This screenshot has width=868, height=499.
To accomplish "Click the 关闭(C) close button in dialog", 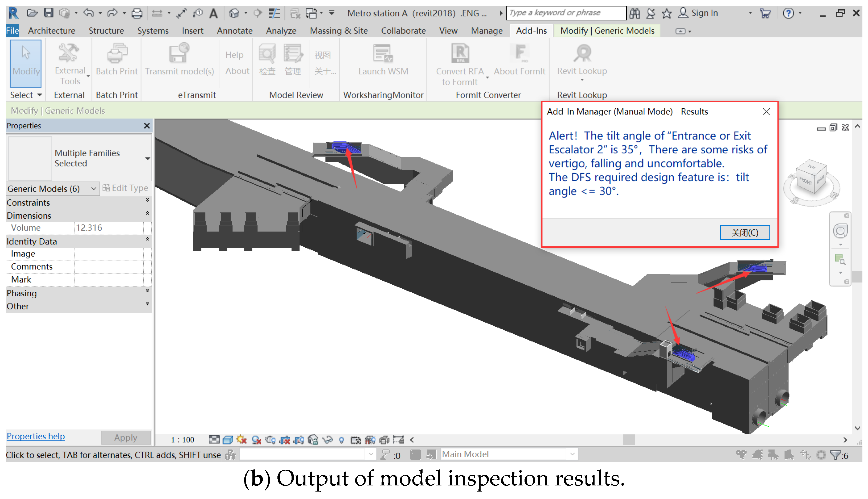I will pyautogui.click(x=745, y=233).
